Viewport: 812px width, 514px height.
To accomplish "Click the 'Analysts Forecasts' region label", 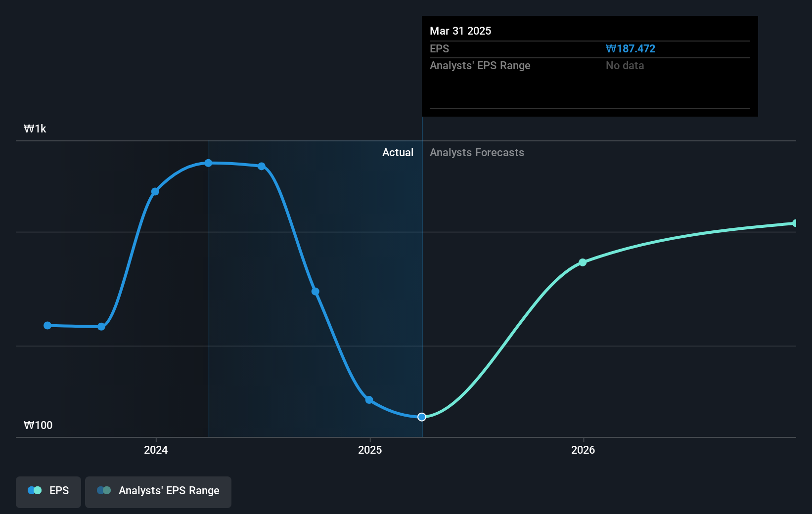I will coord(477,153).
